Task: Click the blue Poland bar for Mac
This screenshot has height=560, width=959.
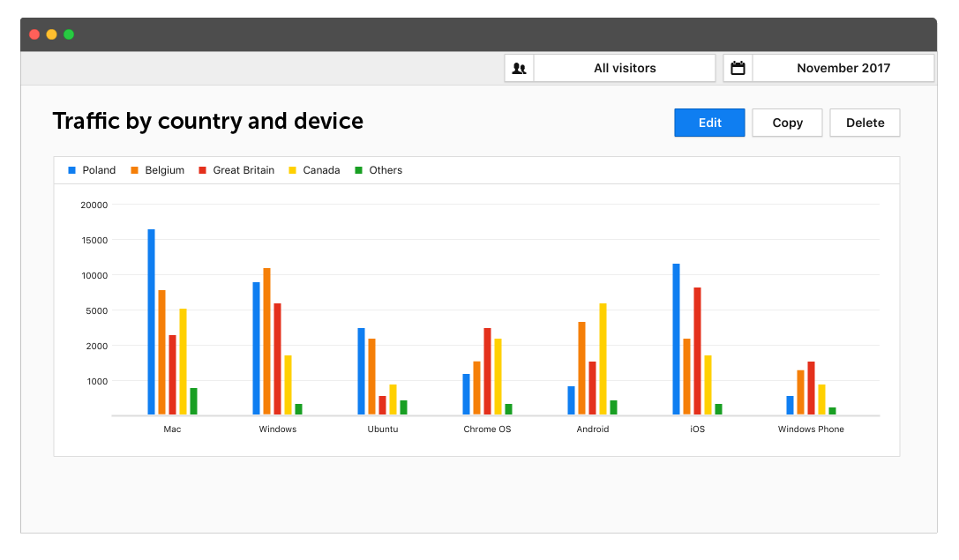Action: pyautogui.click(x=151, y=322)
